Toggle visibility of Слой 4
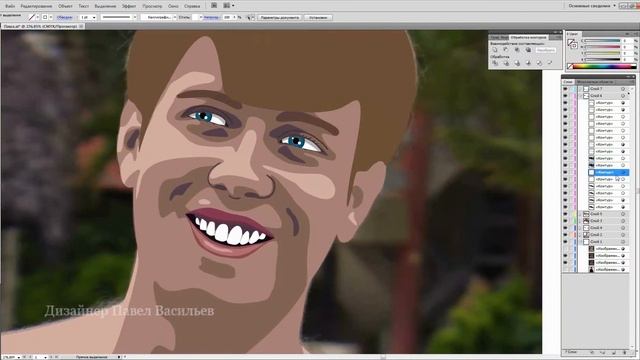Viewport: 640px width, 360px height. tap(565, 228)
